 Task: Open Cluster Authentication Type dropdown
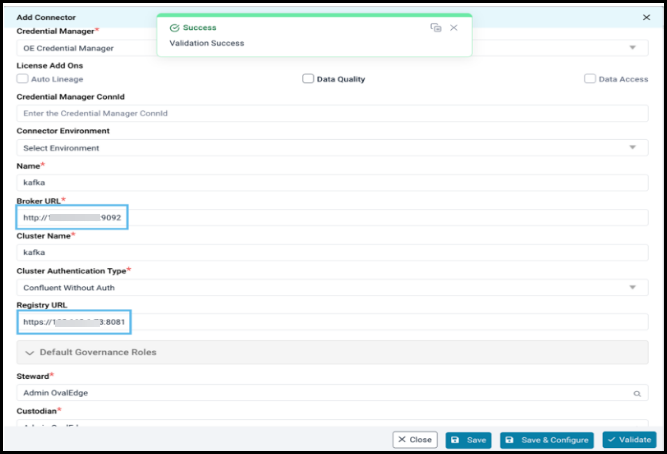pyautogui.click(x=632, y=288)
